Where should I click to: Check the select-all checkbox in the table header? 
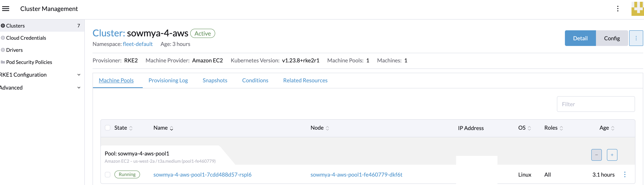click(x=108, y=128)
